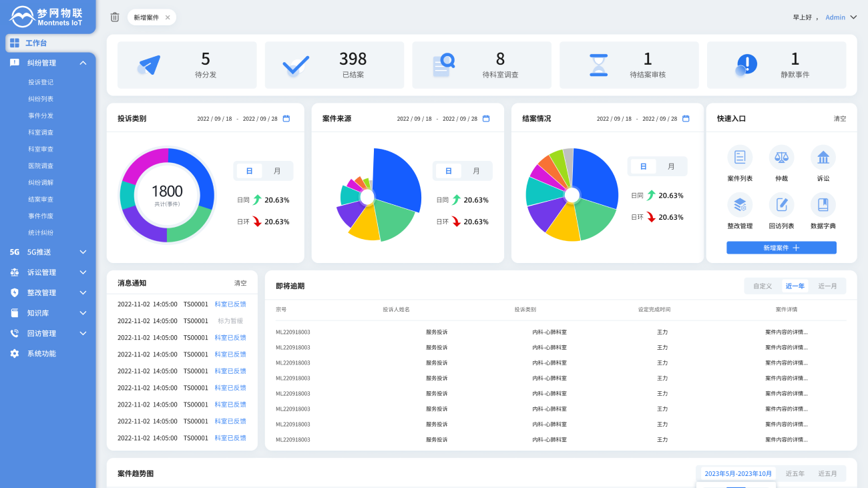Image resolution: width=868 pixels, height=488 pixels.
Task: Open the 回访列表 edit icon
Action: tap(781, 204)
